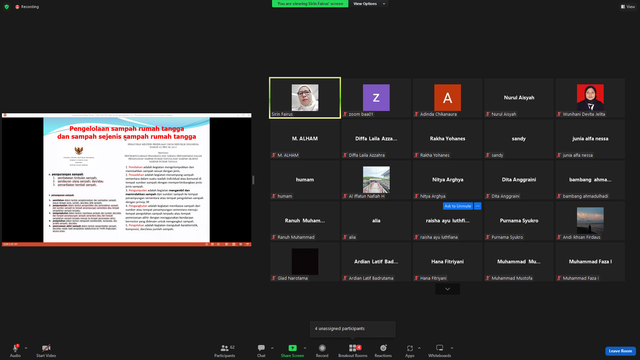Select the M. ALHAM tile
The height and width of the screenshot is (360, 640).
tap(305, 139)
